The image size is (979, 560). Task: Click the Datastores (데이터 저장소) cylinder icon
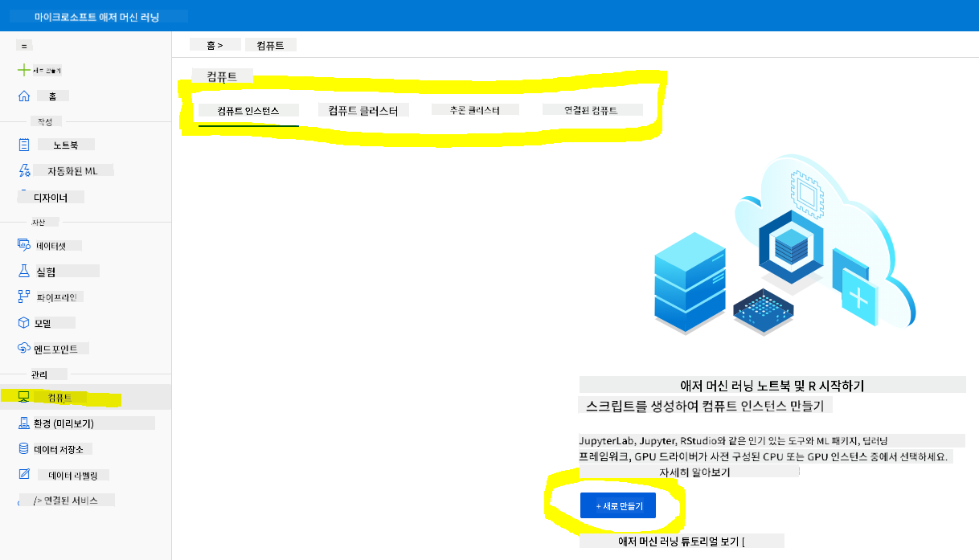(23, 448)
